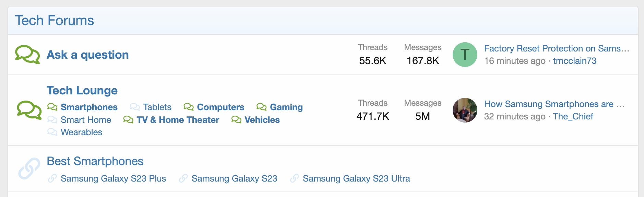
Task: Open Factory Reset Protection thread
Action: pyautogui.click(x=557, y=48)
